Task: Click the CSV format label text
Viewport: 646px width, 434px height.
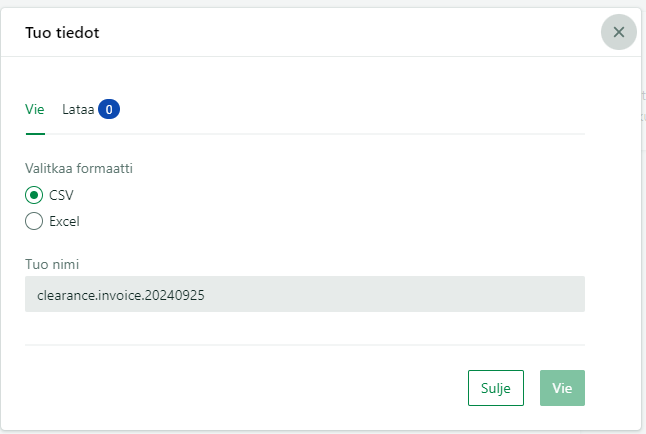Action: [61, 195]
